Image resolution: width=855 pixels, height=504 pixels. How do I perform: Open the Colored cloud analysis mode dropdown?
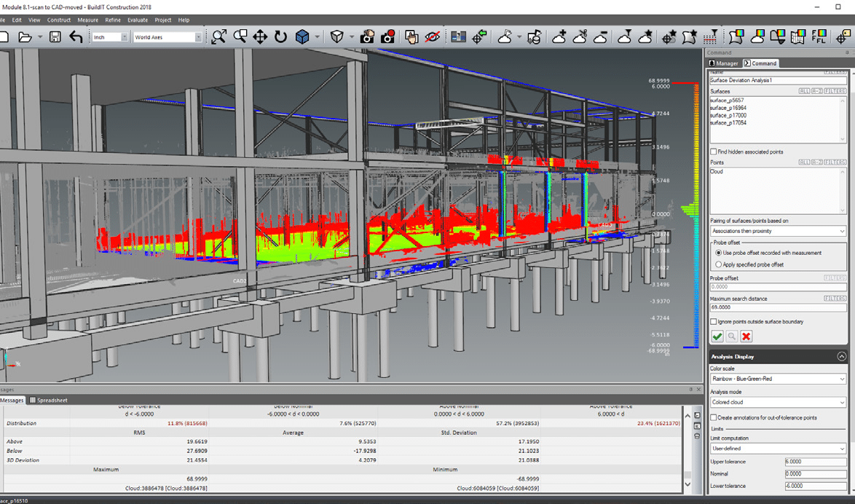click(x=778, y=401)
